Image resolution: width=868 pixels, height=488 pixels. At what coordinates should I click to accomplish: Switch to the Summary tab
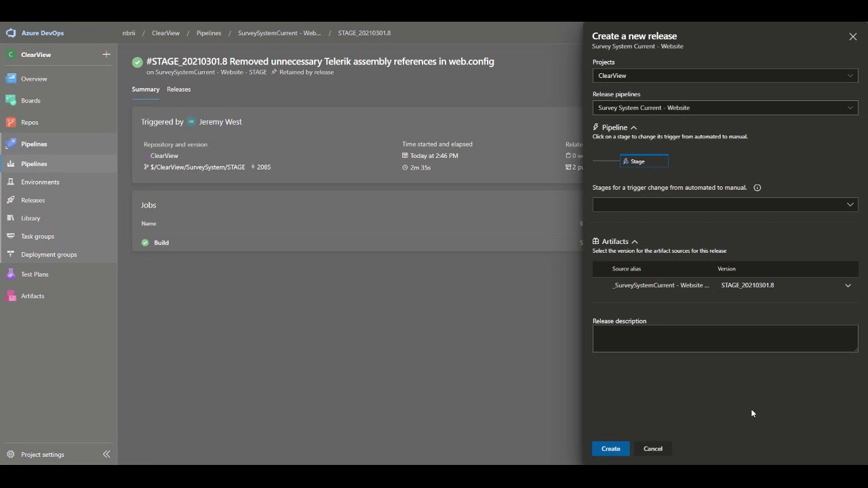pos(146,89)
